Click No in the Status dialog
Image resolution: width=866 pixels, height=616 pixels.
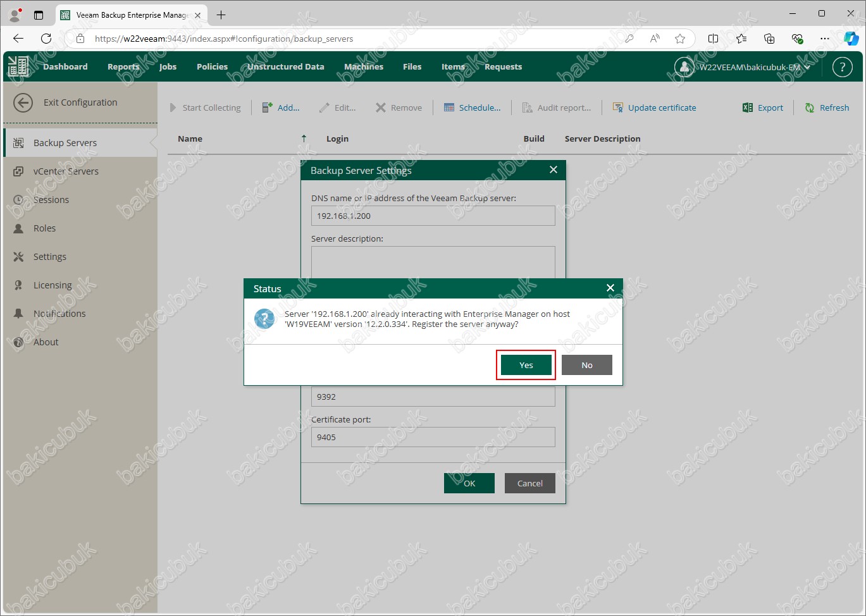[x=587, y=365]
